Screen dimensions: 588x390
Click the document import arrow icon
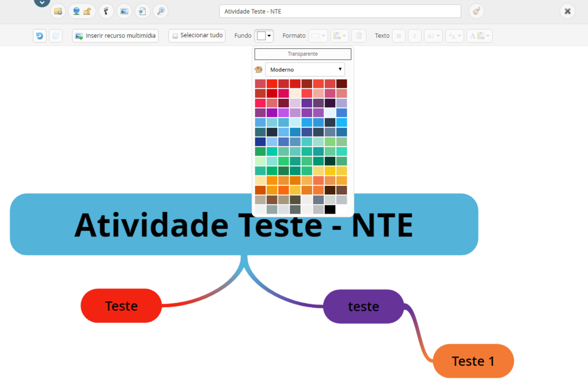click(142, 11)
